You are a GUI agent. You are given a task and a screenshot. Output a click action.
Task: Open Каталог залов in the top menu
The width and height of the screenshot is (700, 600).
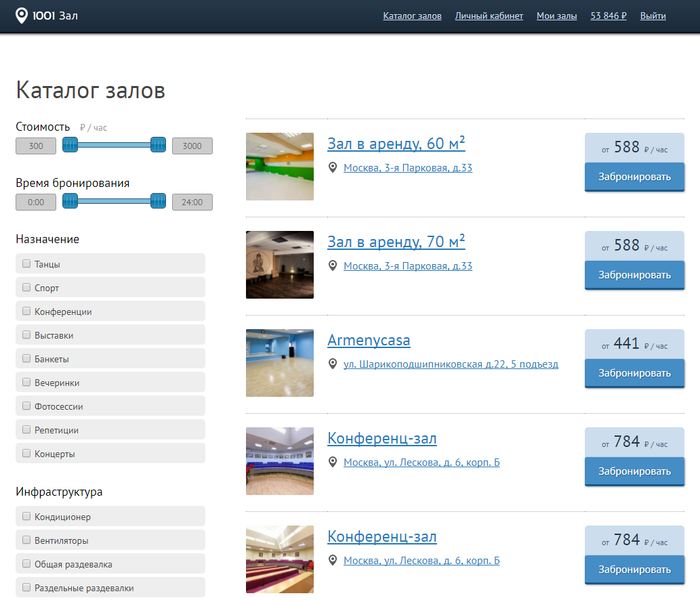pyautogui.click(x=412, y=16)
